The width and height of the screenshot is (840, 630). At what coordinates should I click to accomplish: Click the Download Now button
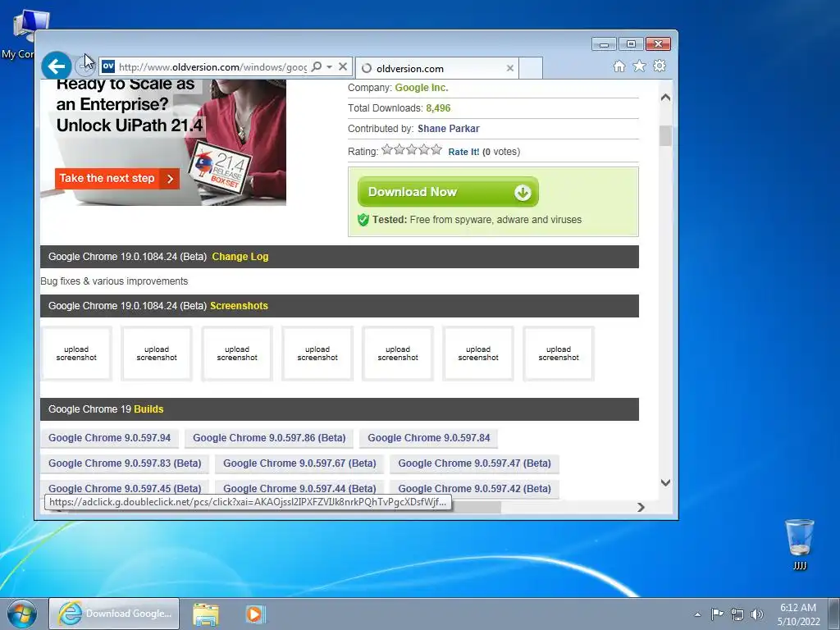[448, 192]
